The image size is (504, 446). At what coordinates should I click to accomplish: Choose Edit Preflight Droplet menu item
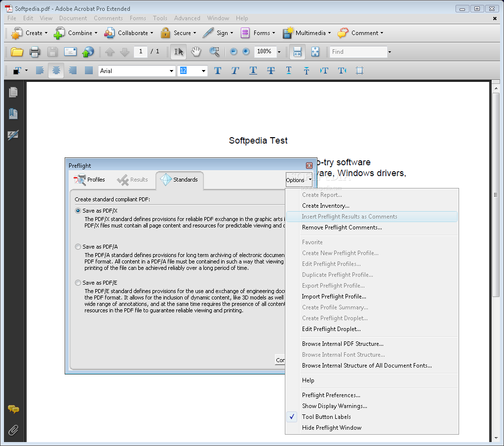pos(372,329)
